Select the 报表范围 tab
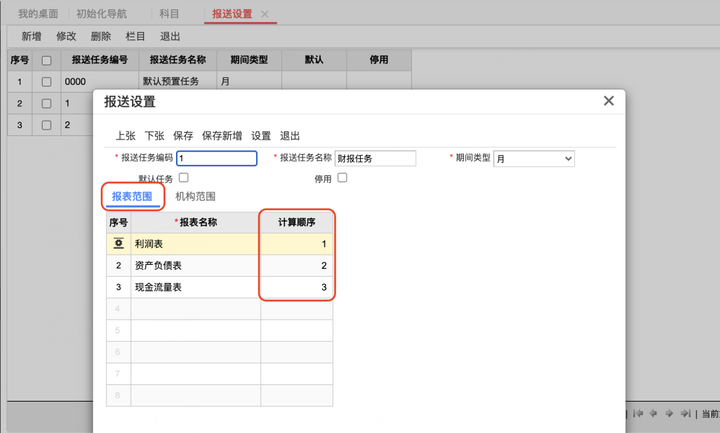Screen dimensions: 720x433 [132, 197]
